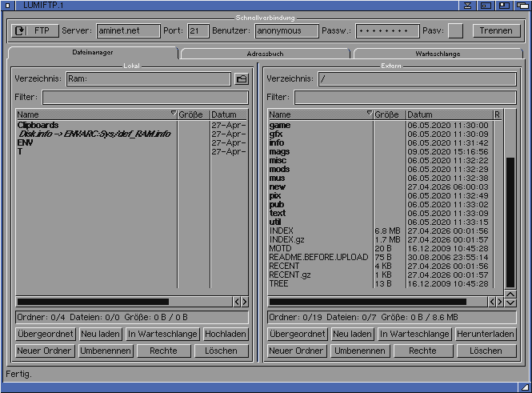Click the local list scroll-right arrow
The image size is (532, 393).
coord(244,302)
